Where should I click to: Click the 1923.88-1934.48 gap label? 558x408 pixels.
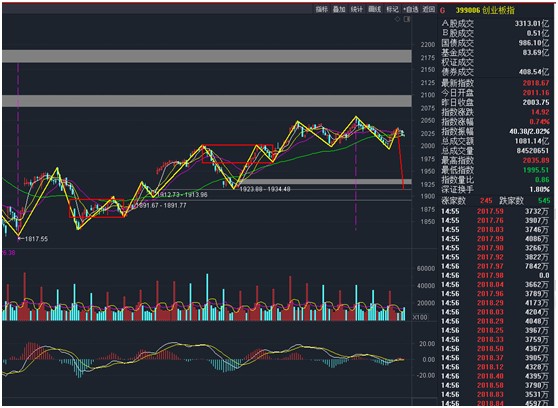click(x=265, y=189)
